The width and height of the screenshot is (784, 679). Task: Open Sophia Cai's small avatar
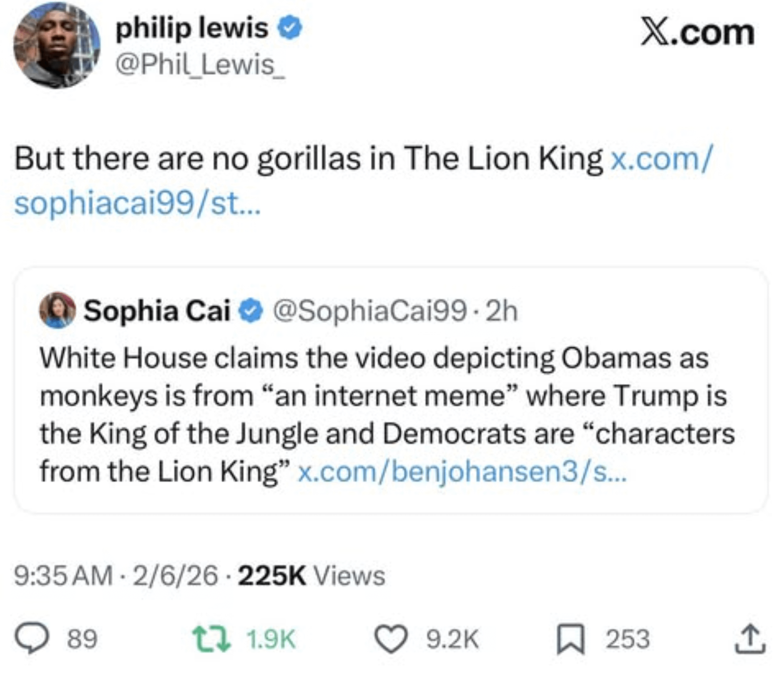57,311
